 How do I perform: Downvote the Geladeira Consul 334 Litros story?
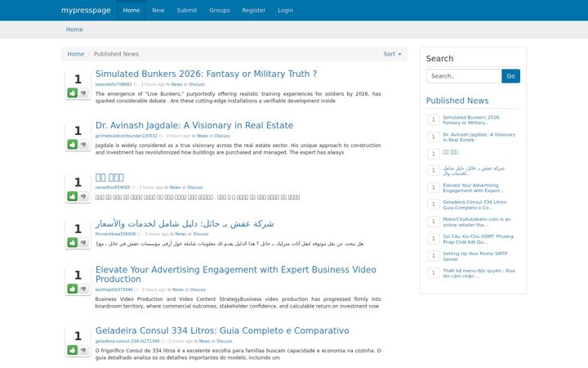(83, 350)
